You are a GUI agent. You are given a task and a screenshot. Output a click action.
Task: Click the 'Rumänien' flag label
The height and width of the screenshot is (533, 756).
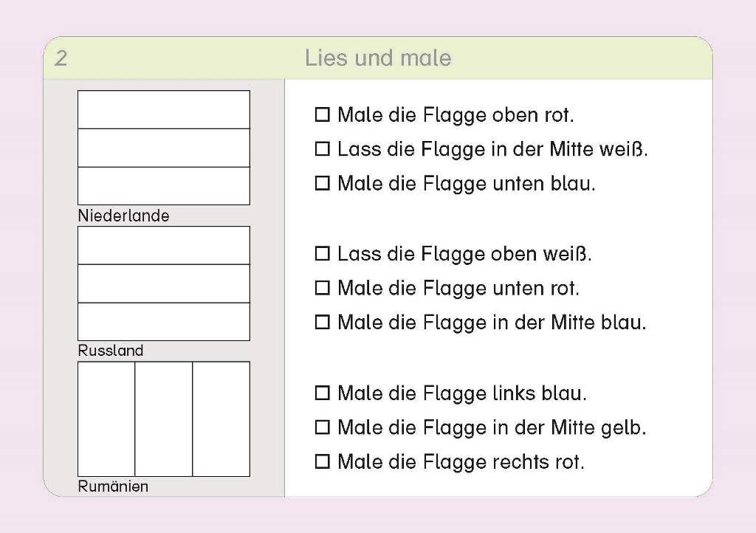pyautogui.click(x=113, y=486)
